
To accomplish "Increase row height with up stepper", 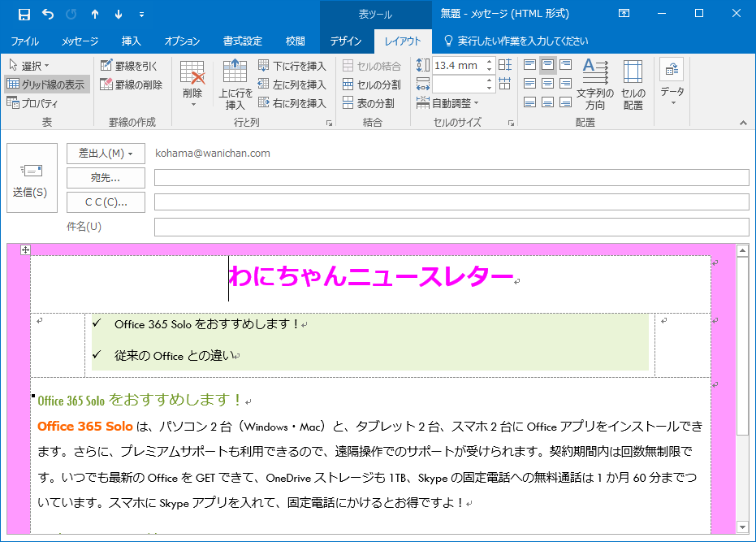I will point(489,62).
